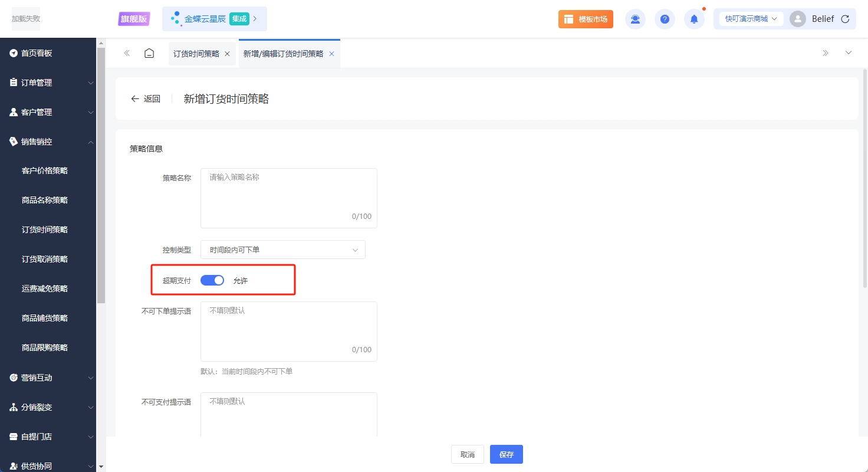Click the user avatar icon
This screenshot has height=472, width=868.
798,19
